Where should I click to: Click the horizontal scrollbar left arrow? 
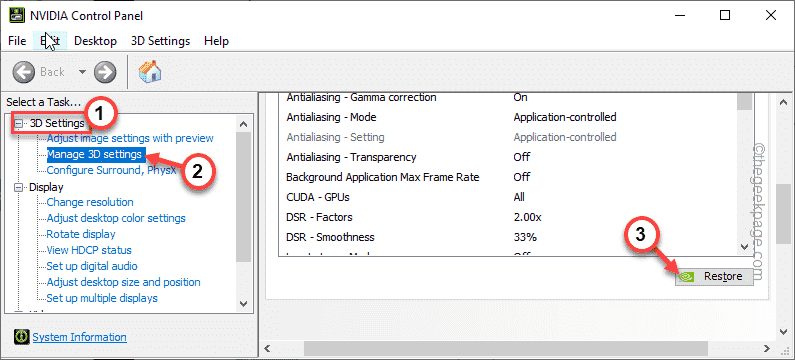click(x=267, y=349)
